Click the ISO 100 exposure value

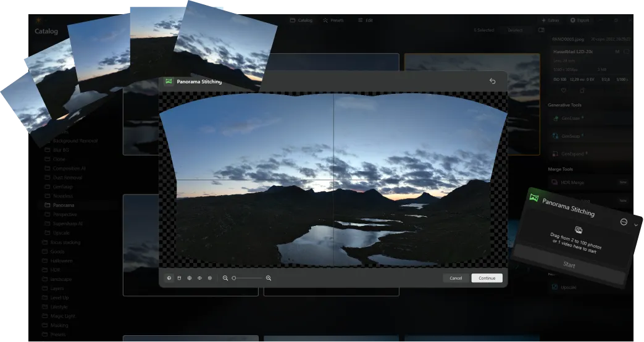click(560, 79)
